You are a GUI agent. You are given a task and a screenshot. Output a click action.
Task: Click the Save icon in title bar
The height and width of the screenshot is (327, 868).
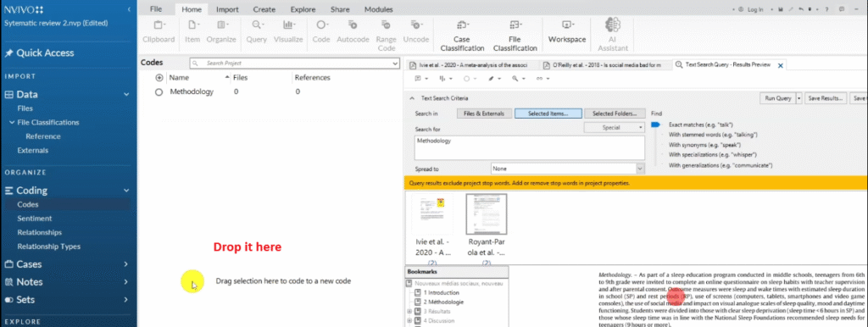(x=780, y=9)
